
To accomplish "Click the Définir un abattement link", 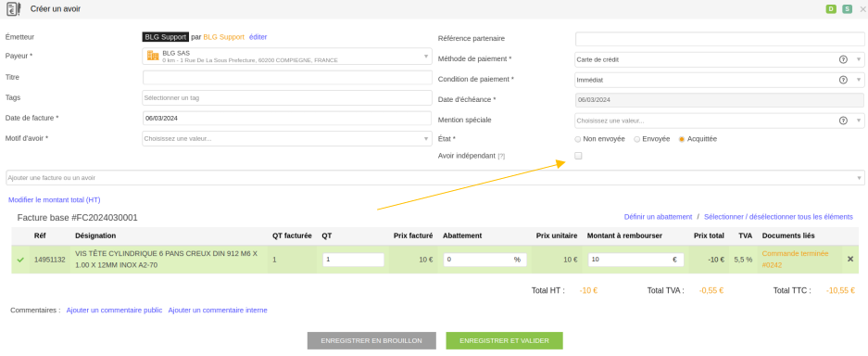I will click(659, 217).
